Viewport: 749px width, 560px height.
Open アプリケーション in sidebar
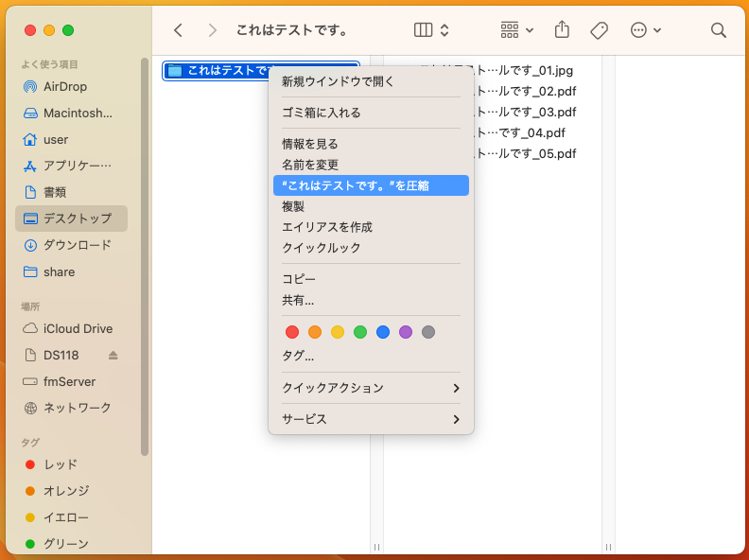point(72,166)
